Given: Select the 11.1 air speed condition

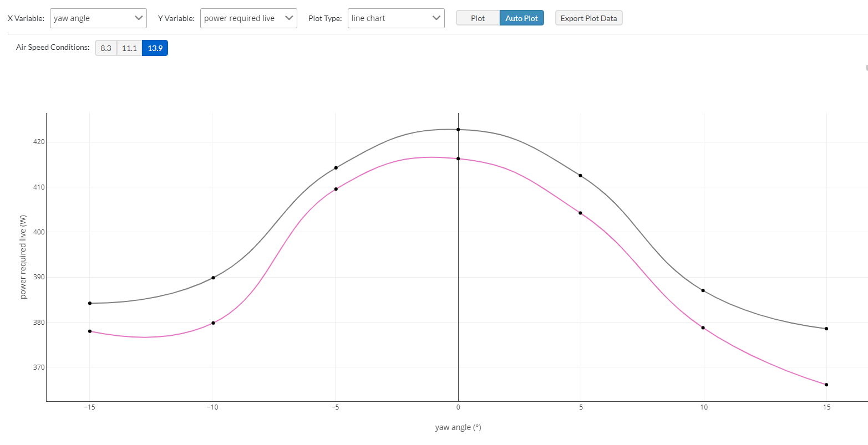Looking at the screenshot, I should [129, 48].
